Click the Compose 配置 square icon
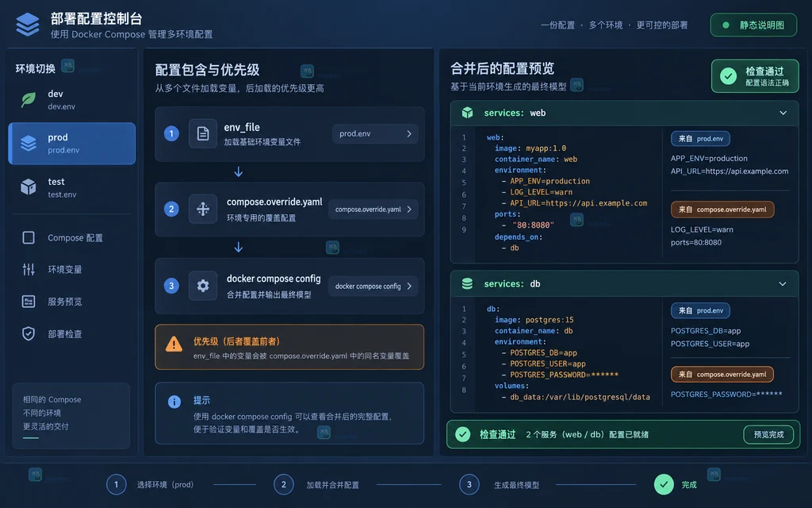Viewport: 812px width, 508px height. coord(29,237)
